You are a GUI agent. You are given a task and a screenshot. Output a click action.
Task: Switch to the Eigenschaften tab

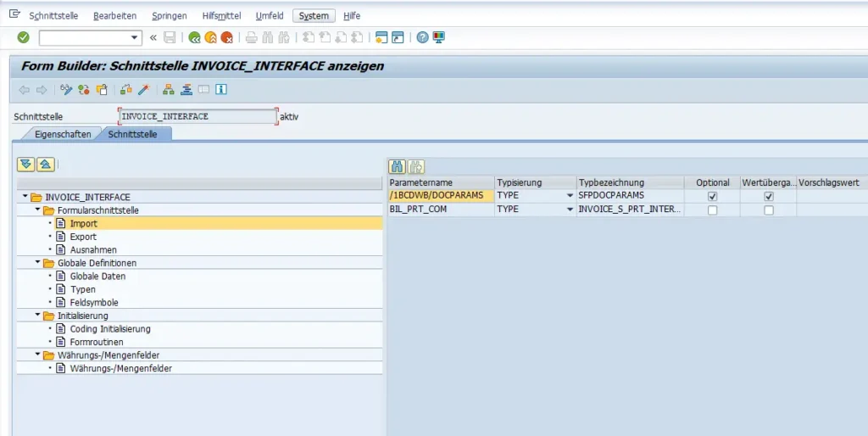[63, 134]
